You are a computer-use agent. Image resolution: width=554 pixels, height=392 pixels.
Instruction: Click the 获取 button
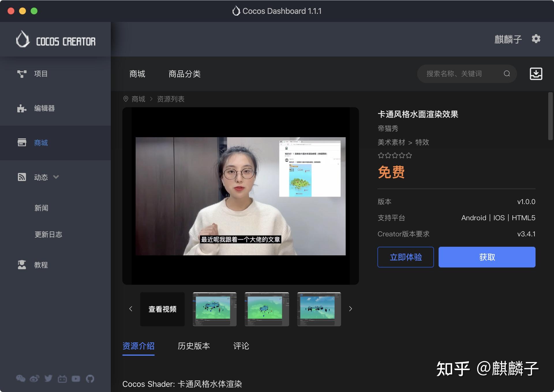click(x=486, y=257)
